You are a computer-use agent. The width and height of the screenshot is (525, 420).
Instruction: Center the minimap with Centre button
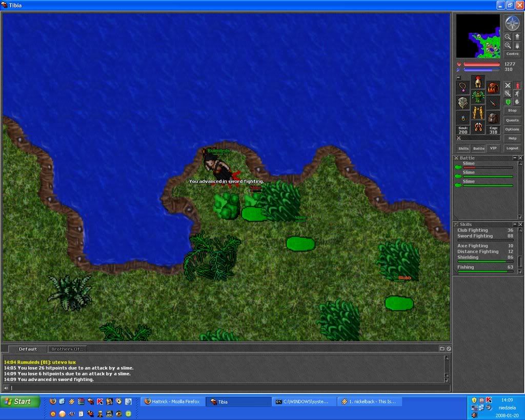pos(512,54)
